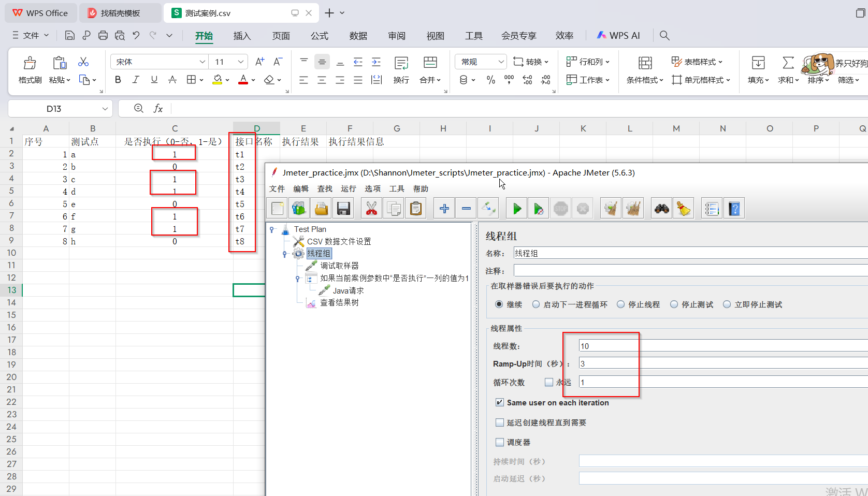Check the 延迟创建线程直到需要 checkbox
Viewport: 868px width, 496px height.
click(x=500, y=422)
